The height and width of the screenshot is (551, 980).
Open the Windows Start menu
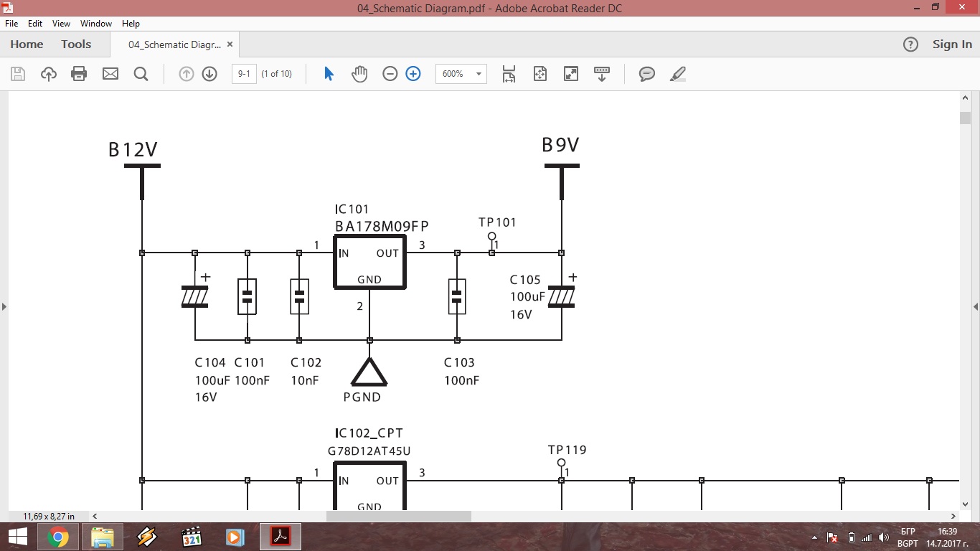[18, 537]
